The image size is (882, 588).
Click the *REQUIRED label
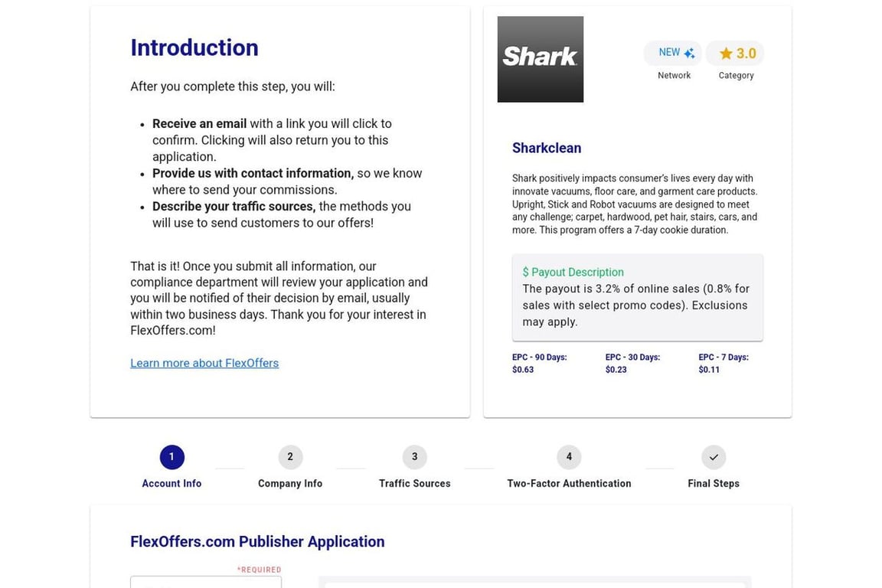click(259, 570)
